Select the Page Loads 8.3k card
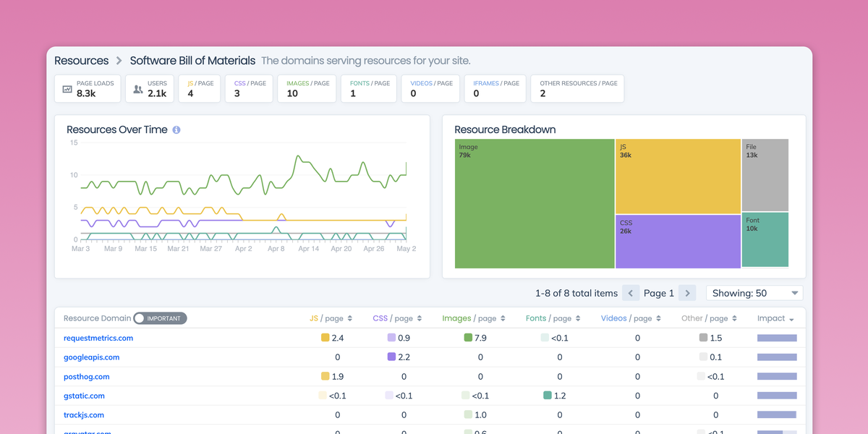 point(88,89)
